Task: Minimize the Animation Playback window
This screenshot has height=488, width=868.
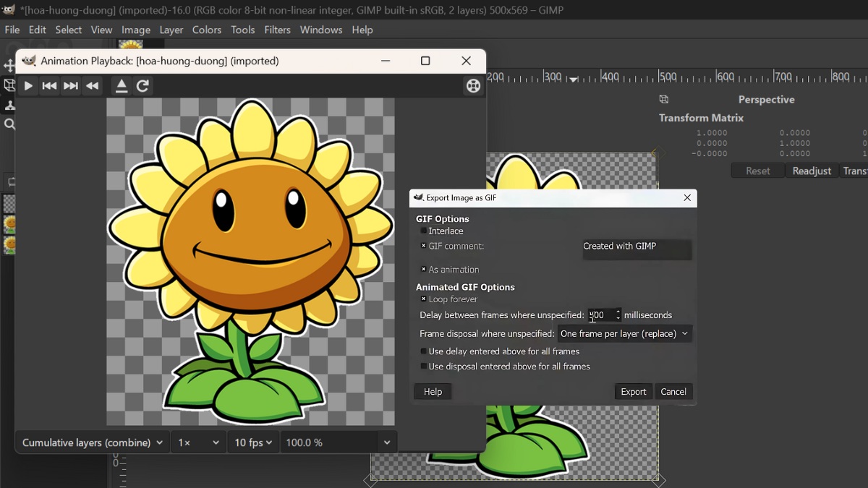Action: pyautogui.click(x=386, y=61)
